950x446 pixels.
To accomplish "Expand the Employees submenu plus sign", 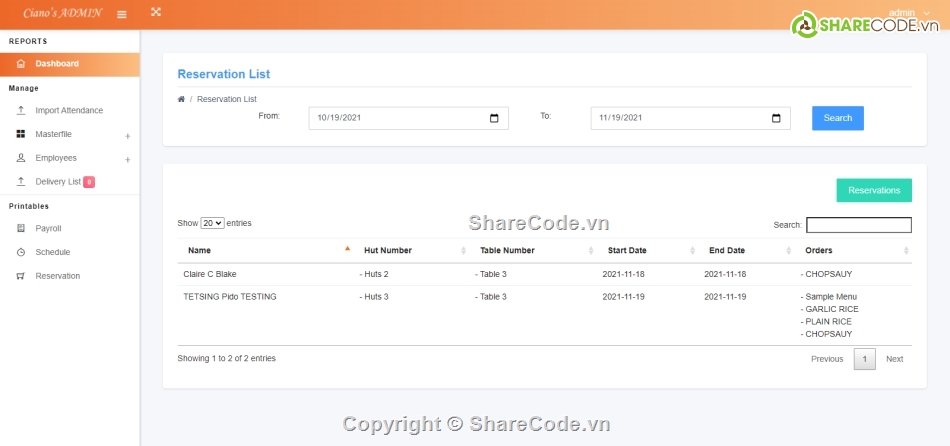I will click(128, 160).
